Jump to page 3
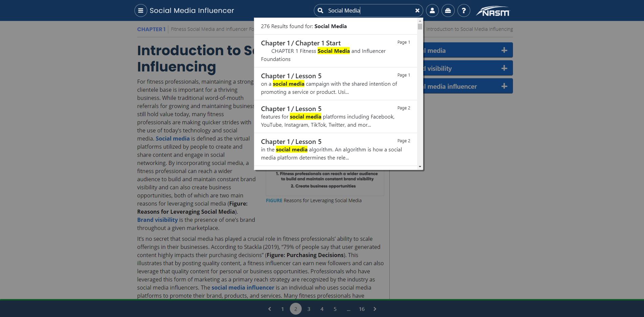 click(x=309, y=309)
